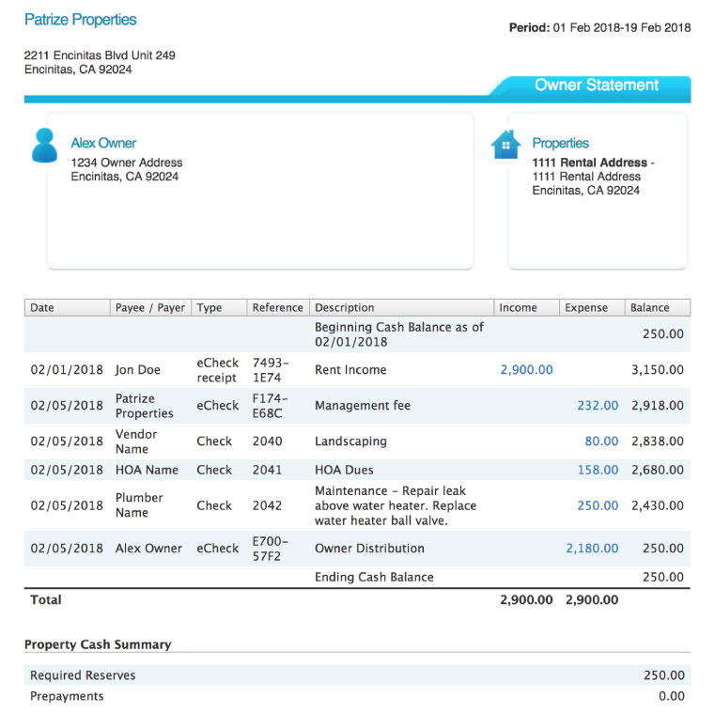This screenshot has height=728, width=715.
Task: Click the Income column header
Action: point(526,308)
